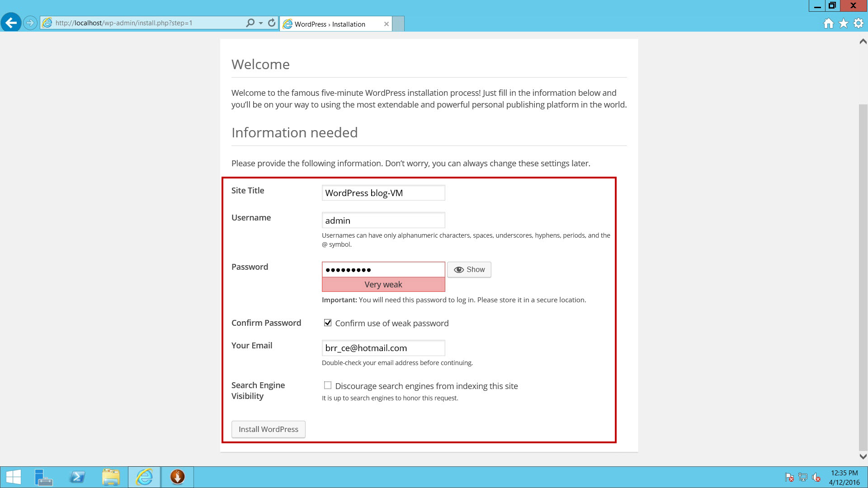The width and height of the screenshot is (868, 488).
Task: Minimize the browser window
Action: [x=817, y=6]
